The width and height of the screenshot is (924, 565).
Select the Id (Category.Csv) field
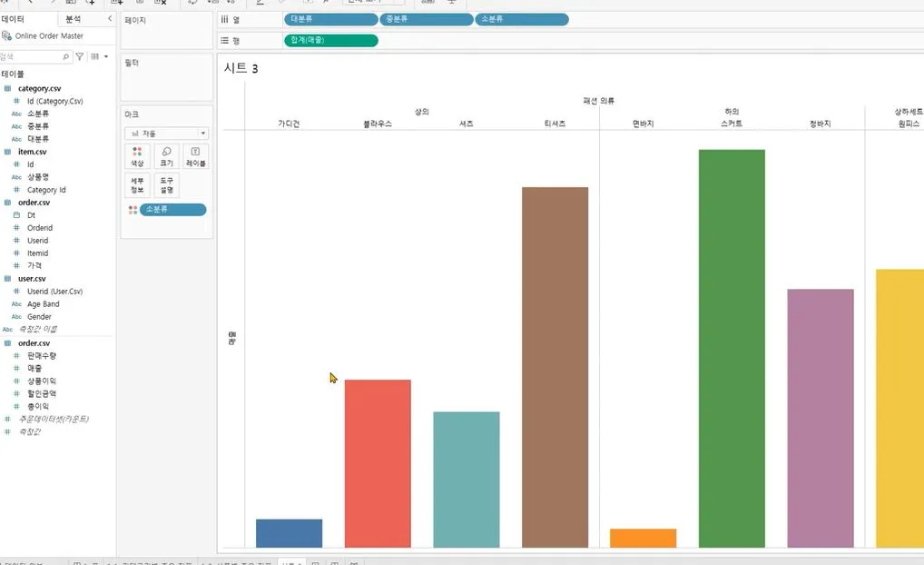pos(54,101)
